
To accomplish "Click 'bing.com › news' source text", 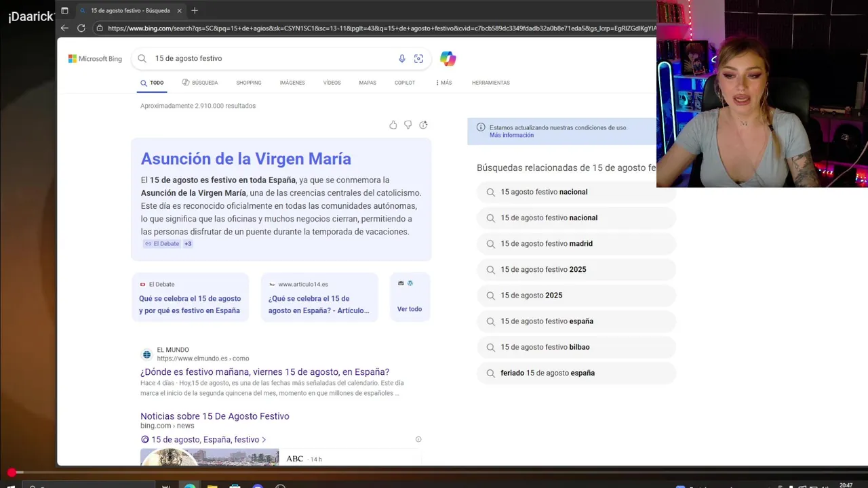I will (167, 426).
